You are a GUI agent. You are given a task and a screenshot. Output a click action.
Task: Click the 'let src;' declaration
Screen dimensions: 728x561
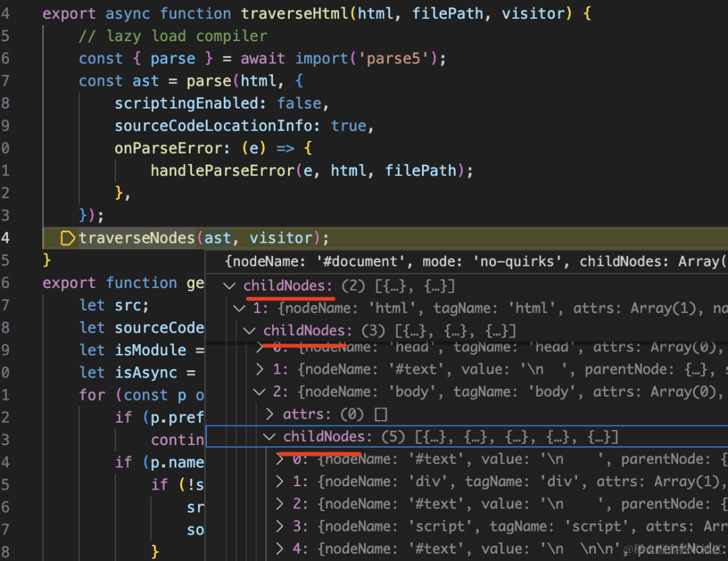click(114, 305)
